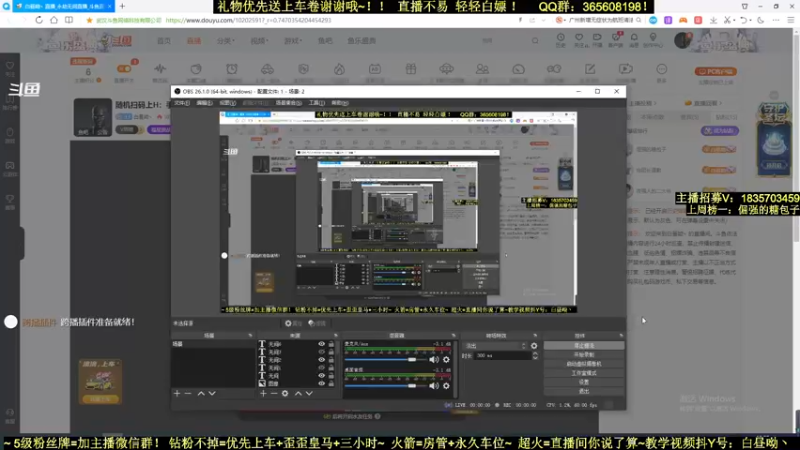Screen dimensions: 800x450
Task: Open the OBS 帮助(H) menu
Action: (340, 103)
